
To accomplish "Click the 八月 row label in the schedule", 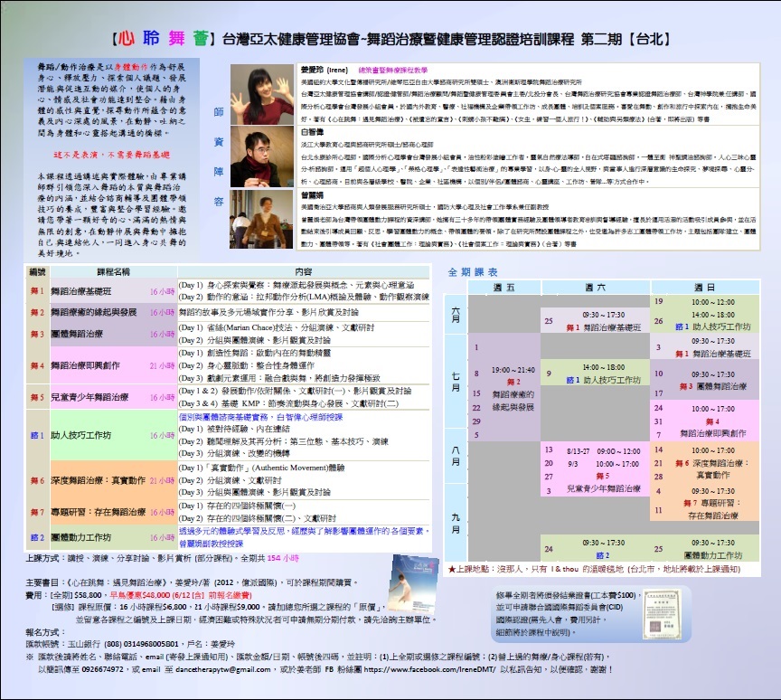I will [456, 456].
